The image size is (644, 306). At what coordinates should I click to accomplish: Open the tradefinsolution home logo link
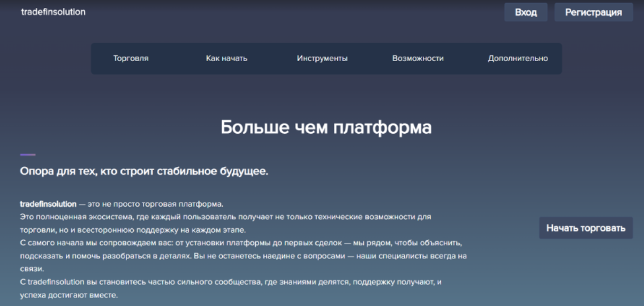tap(53, 12)
